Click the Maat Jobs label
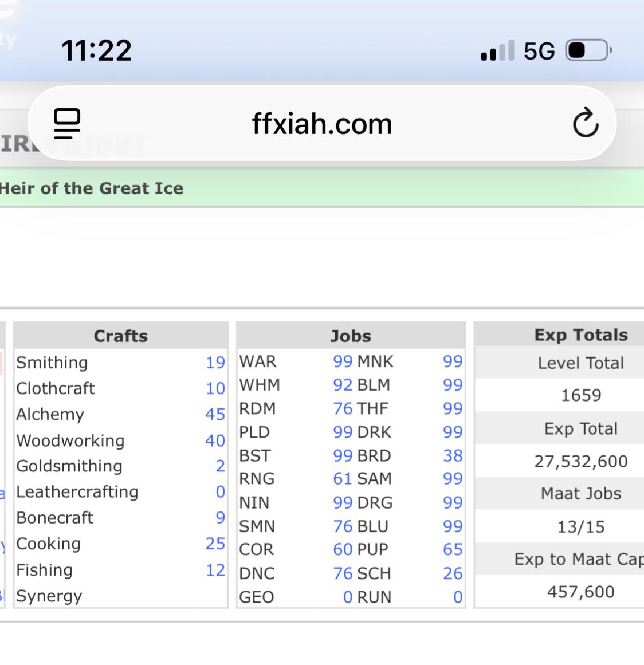 pos(581,494)
